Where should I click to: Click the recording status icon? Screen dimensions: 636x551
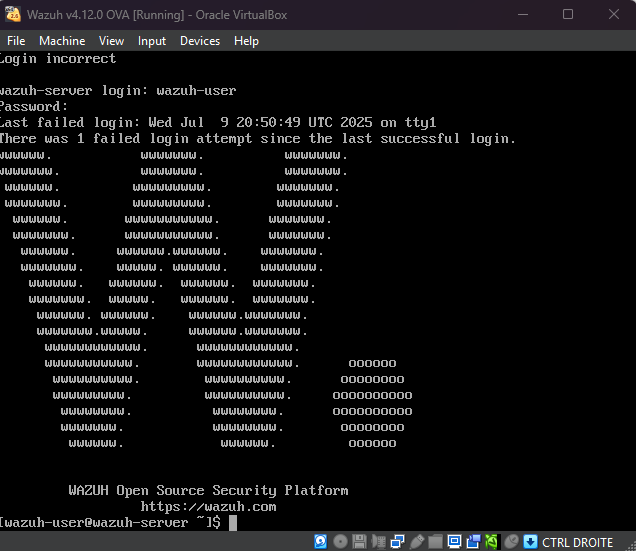[473, 541]
